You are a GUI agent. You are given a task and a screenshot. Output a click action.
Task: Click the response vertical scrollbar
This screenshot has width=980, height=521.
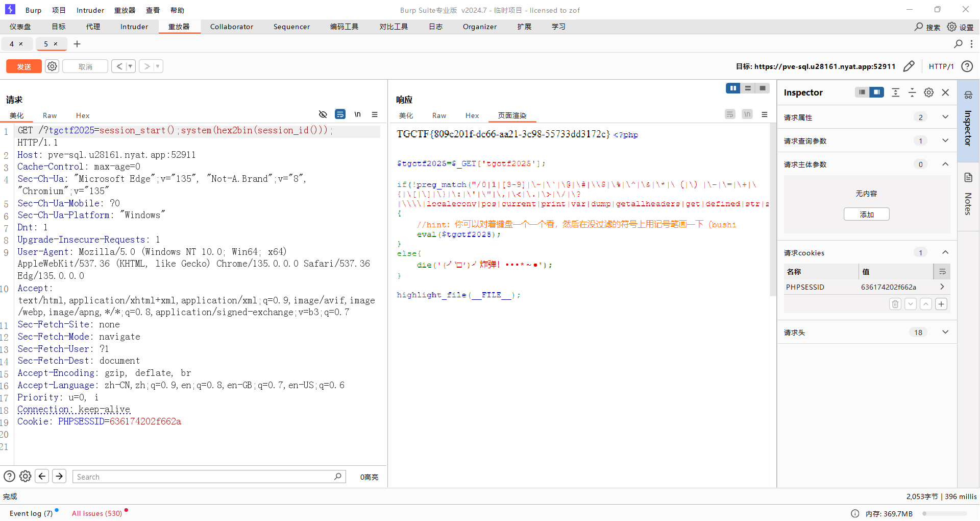click(x=773, y=209)
